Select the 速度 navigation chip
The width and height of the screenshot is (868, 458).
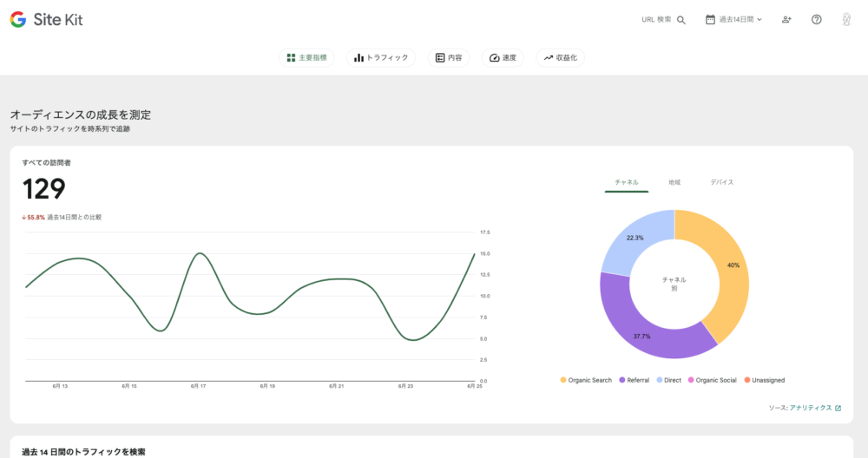[x=503, y=58]
